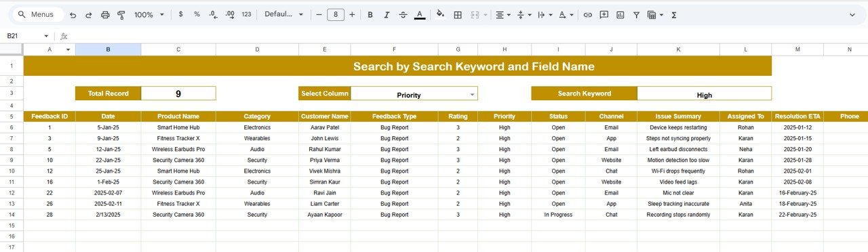This screenshot has width=868, height=252.
Task: Select the cell Aarav Patel
Action: point(325,127)
